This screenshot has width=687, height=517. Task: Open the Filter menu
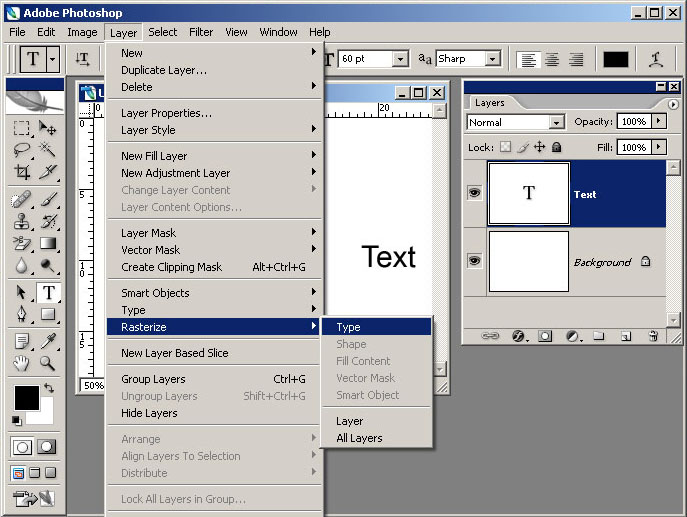click(201, 32)
